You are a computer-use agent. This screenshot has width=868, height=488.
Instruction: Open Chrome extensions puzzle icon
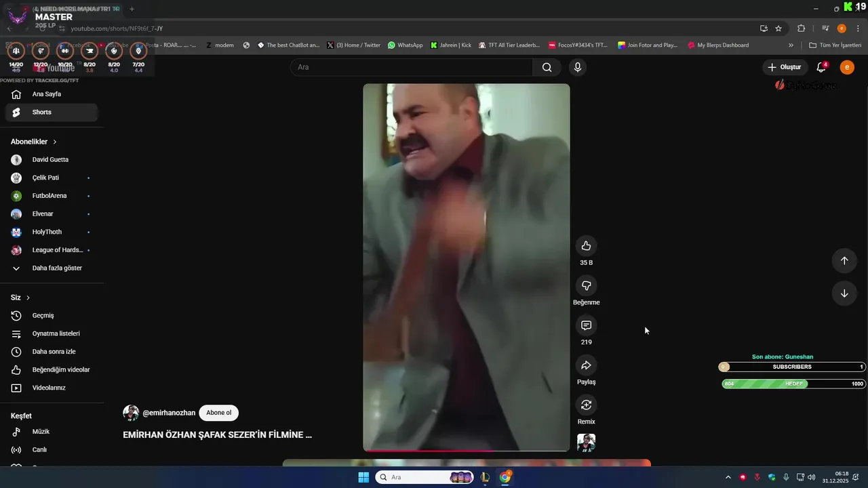(801, 28)
